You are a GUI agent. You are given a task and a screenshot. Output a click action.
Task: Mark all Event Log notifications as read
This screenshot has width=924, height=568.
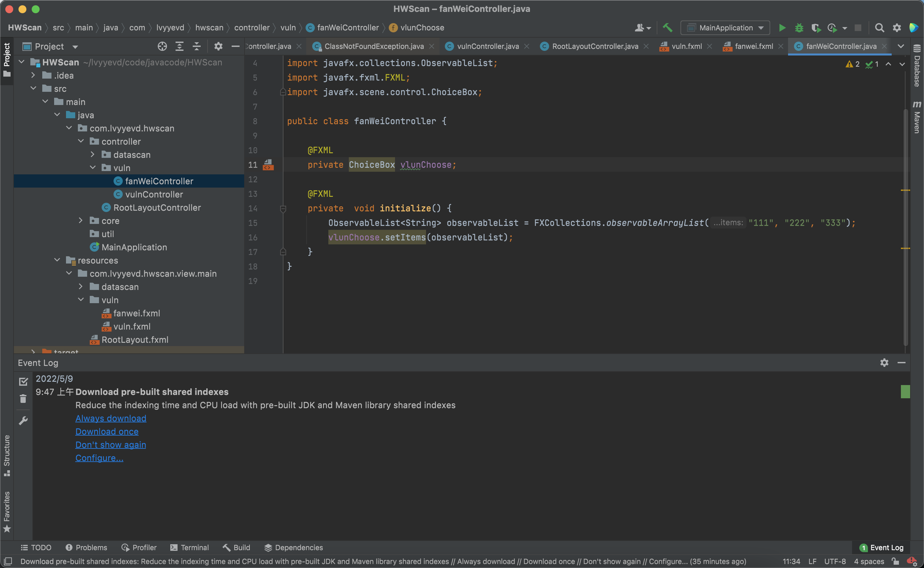[23, 381]
